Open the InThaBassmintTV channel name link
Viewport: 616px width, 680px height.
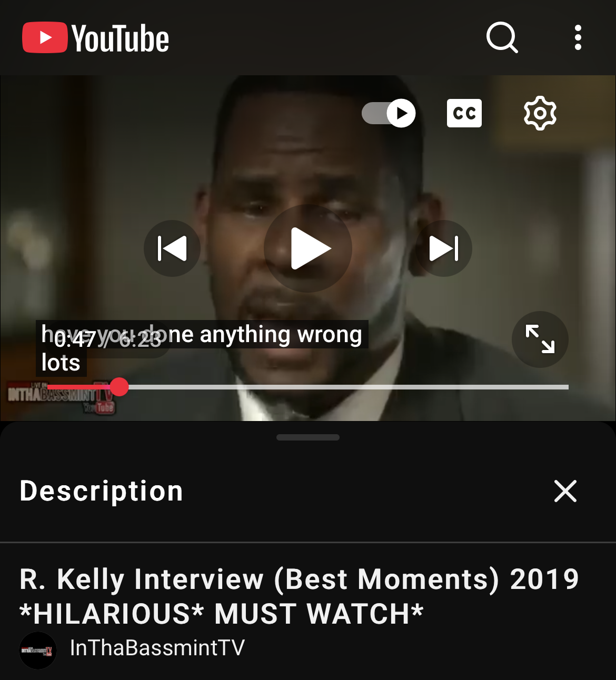point(157,648)
